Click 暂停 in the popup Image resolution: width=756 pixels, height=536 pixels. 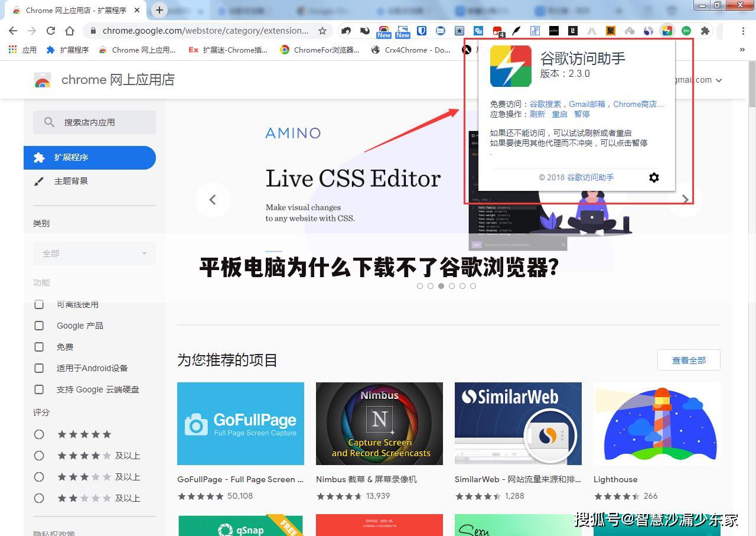point(582,114)
